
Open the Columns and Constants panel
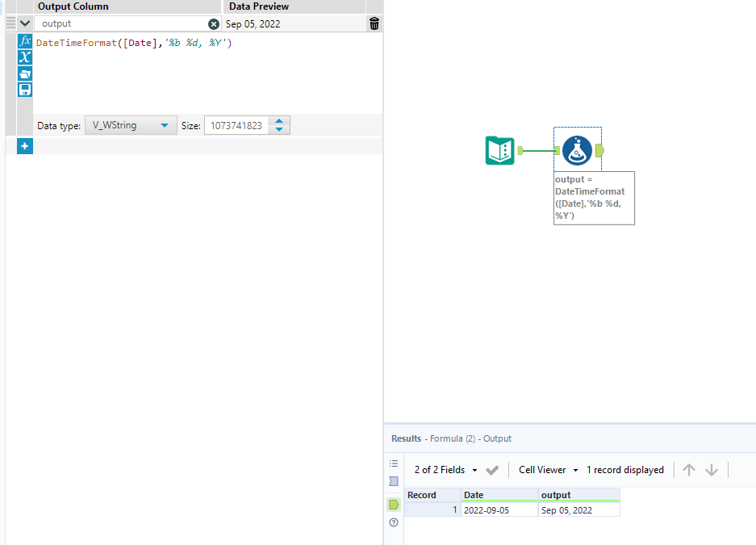point(24,57)
